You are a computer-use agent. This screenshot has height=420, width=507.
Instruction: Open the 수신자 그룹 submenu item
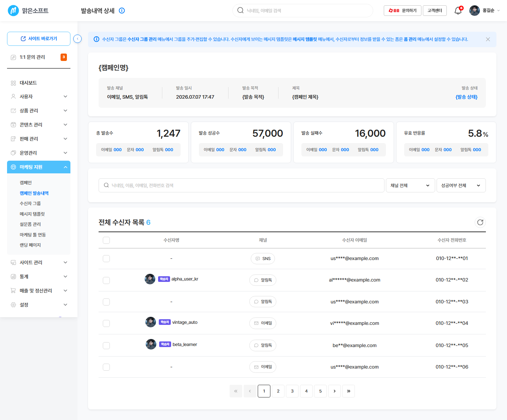(30, 203)
